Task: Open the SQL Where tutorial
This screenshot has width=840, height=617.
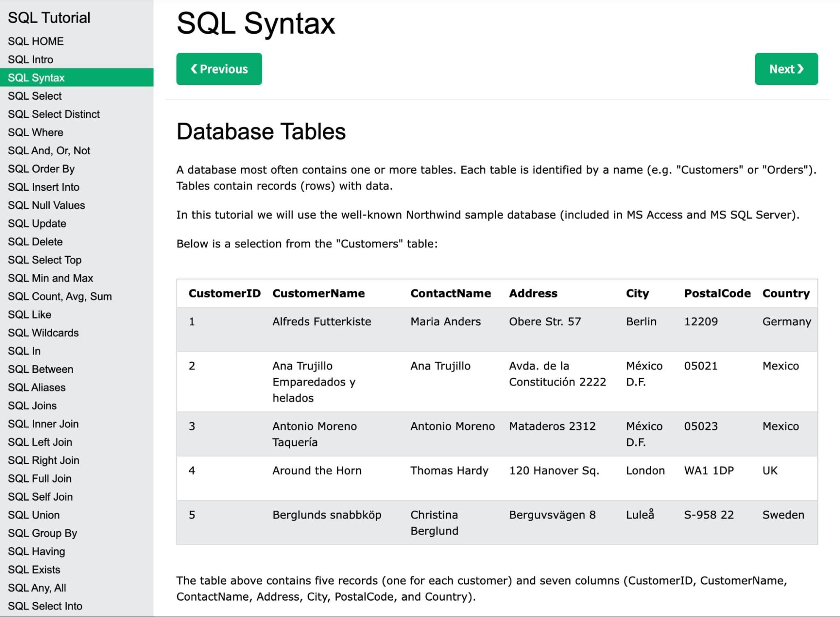Action: [x=35, y=132]
